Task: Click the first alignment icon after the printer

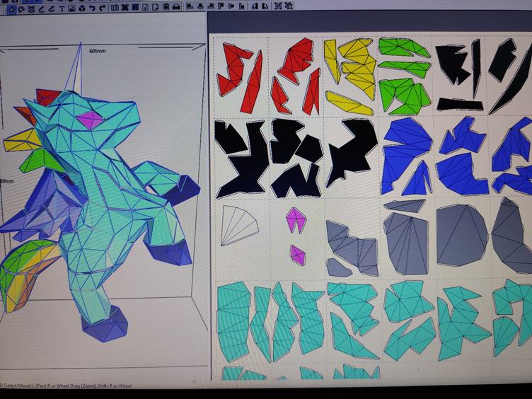Action: click(x=190, y=6)
